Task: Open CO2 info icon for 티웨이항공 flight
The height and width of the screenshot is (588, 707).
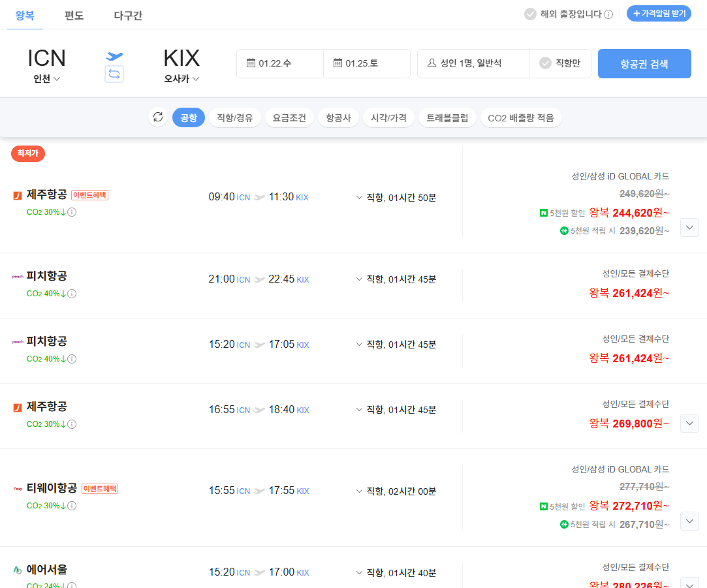Action: click(72, 506)
